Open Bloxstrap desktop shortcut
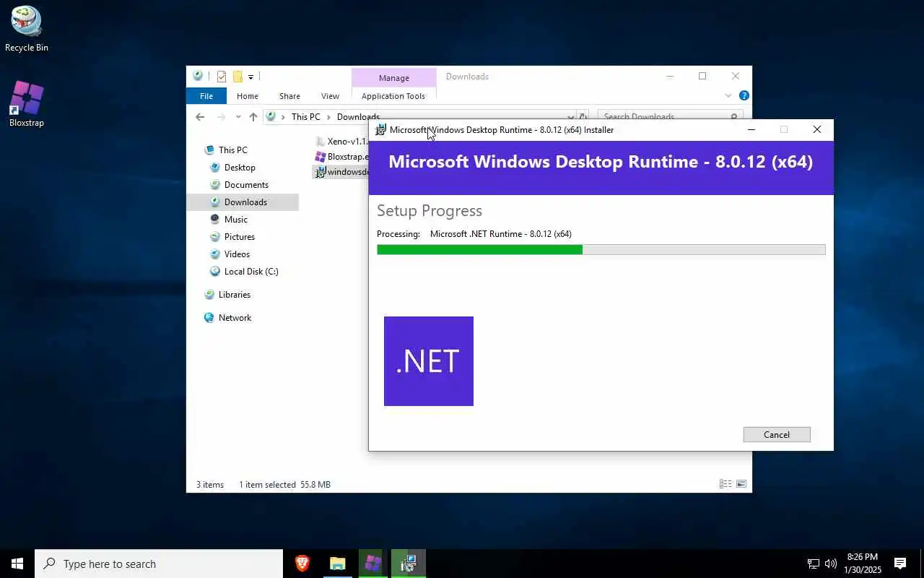This screenshot has width=924, height=578. (x=27, y=104)
